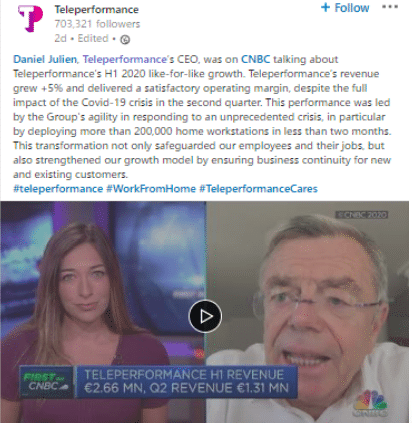Click the Teleperformance page name heading
Viewport: 412px width, 423px height.
pos(96,9)
